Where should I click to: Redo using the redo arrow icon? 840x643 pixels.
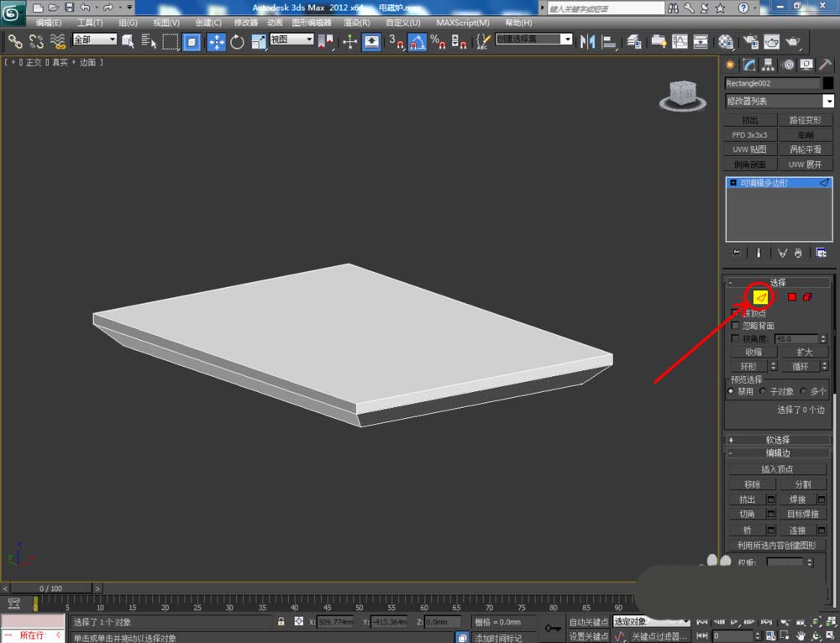[108, 8]
